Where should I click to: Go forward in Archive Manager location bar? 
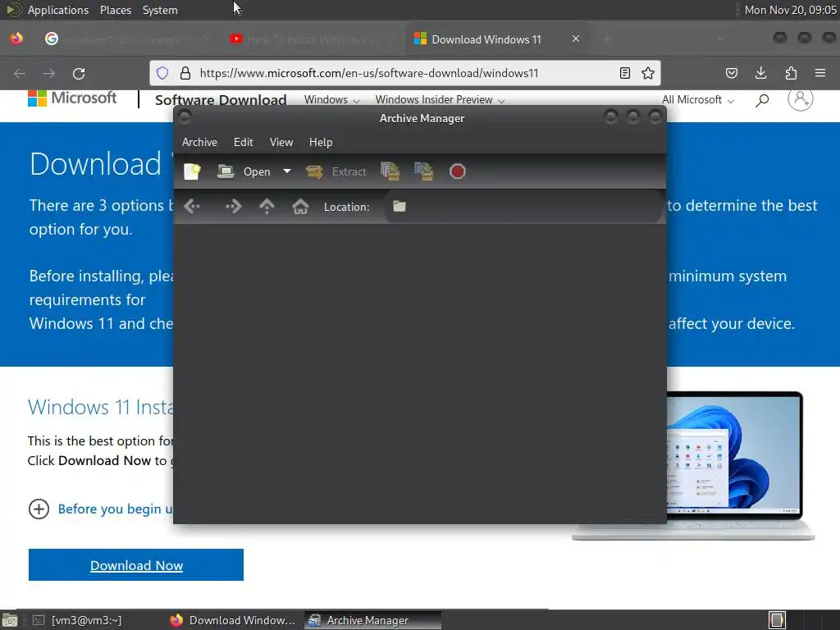(234, 206)
